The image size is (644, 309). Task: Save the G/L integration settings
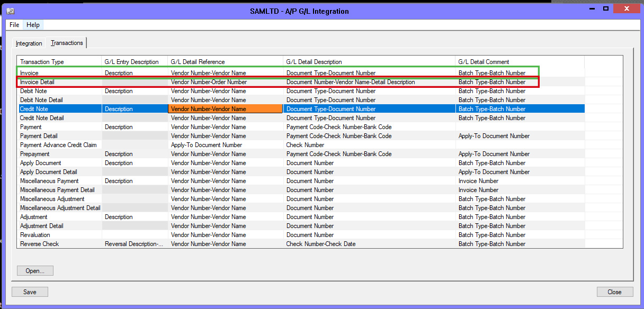coord(30,292)
